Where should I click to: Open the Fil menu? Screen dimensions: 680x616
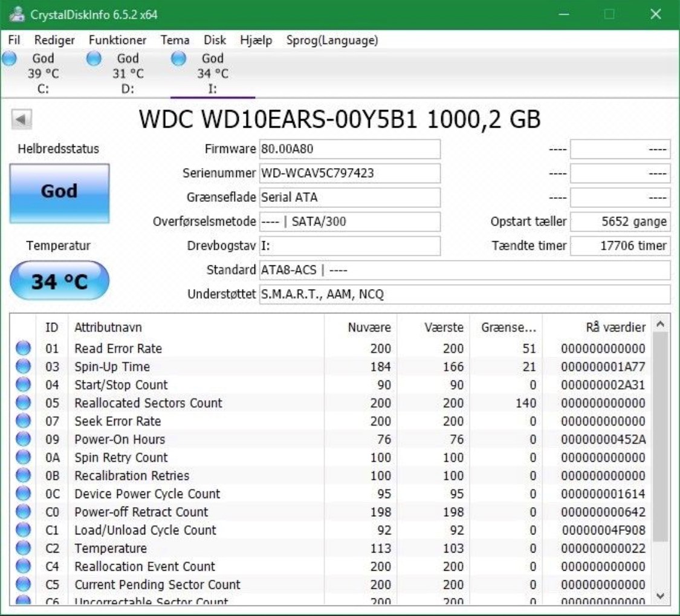tap(14, 40)
